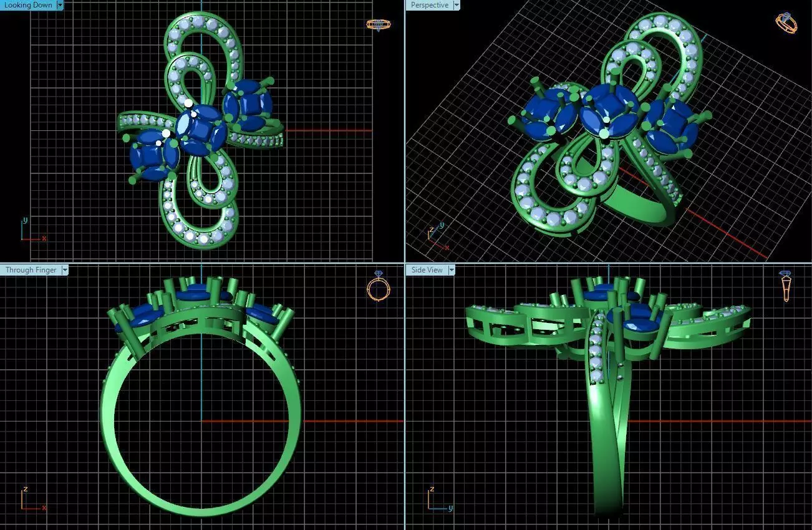Click the Through Finger viewport label
Screen dimensions: 812x530
(x=31, y=270)
